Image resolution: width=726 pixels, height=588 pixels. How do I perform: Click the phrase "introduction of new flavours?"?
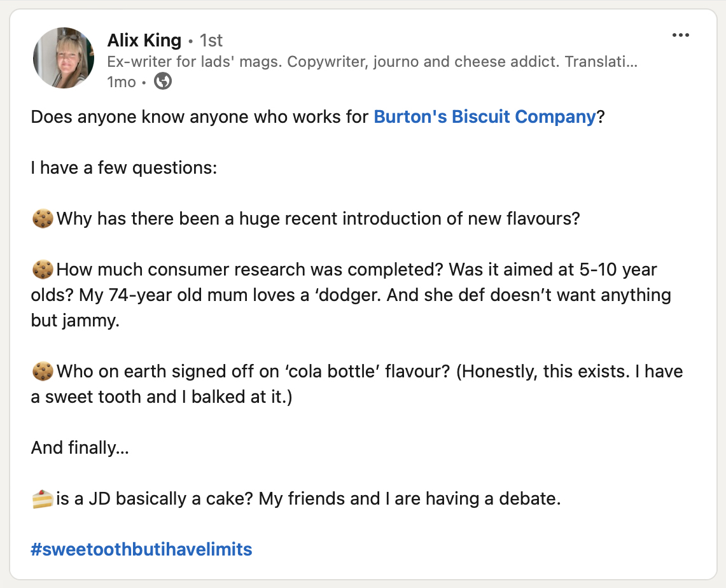(461, 219)
